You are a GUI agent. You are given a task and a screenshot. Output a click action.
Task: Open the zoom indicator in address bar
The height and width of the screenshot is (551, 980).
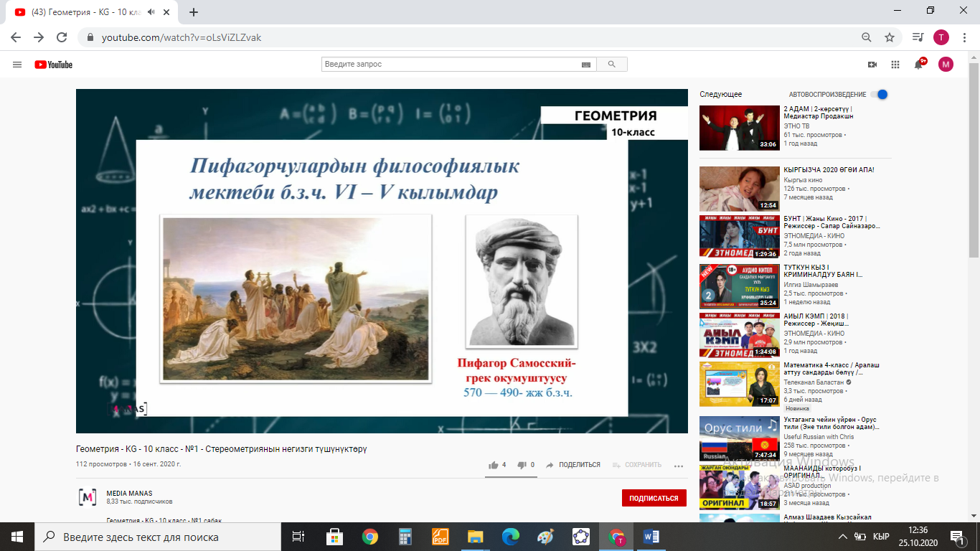[x=867, y=37]
